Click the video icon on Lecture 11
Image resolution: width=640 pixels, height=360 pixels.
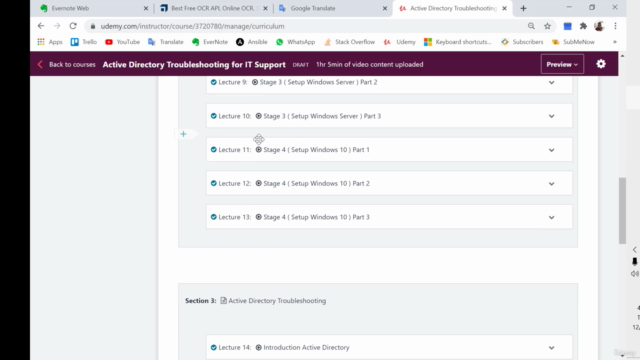(x=258, y=150)
